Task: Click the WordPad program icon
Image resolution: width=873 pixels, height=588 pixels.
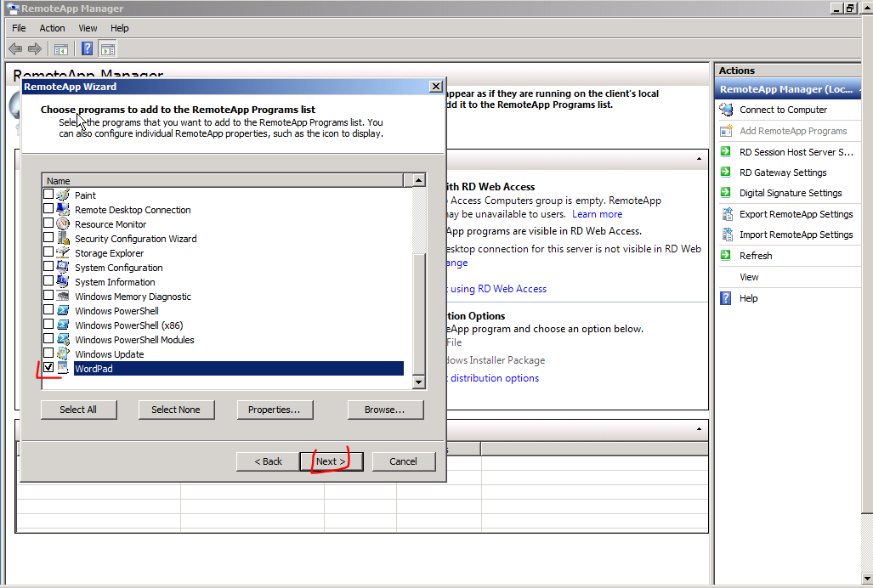Action: coord(63,368)
